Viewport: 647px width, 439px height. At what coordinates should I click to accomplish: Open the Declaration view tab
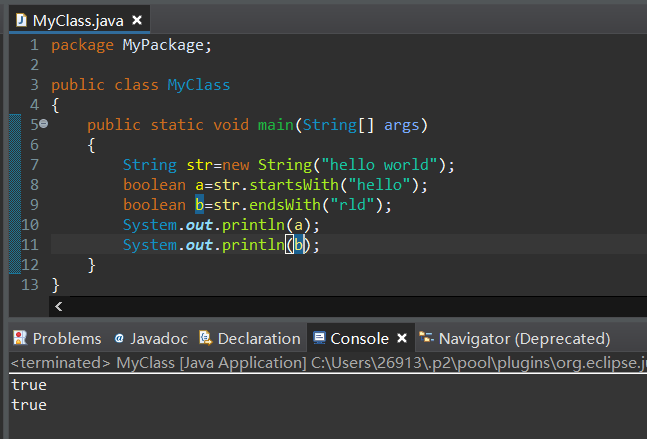pos(250,338)
